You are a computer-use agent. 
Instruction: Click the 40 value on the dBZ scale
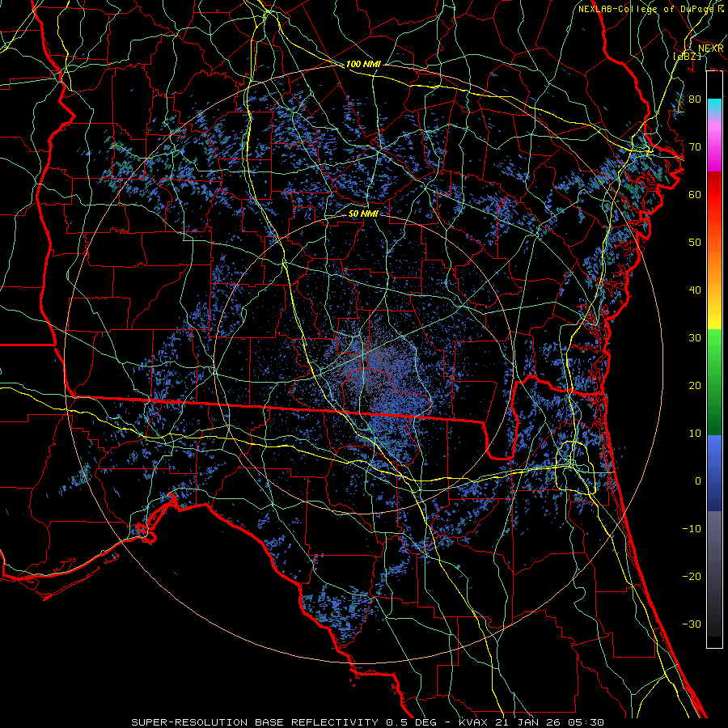click(695, 290)
